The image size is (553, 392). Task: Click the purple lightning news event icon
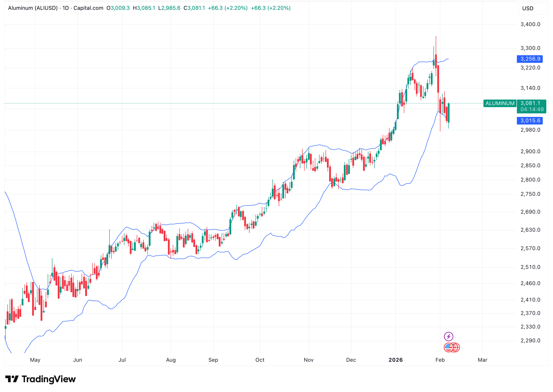[448, 336]
